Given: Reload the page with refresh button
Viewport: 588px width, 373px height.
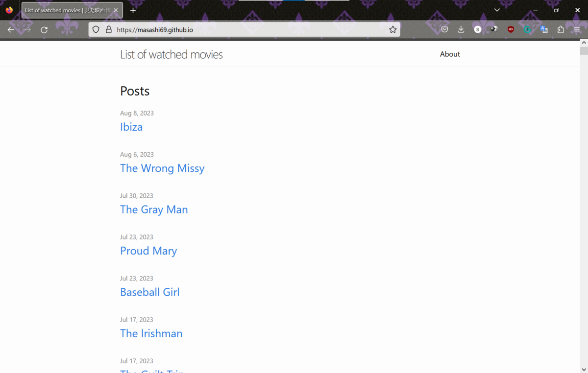Looking at the screenshot, I should [x=44, y=29].
